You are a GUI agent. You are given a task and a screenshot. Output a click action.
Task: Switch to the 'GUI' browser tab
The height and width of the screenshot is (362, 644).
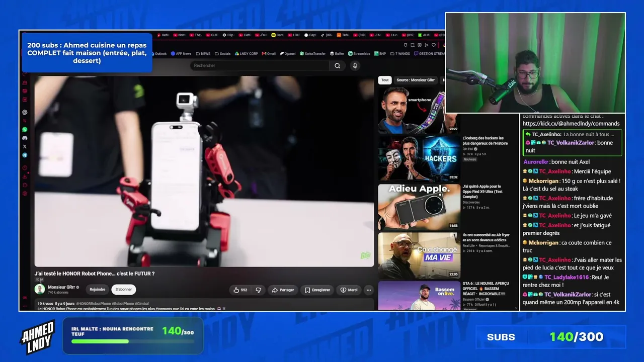coord(211,35)
